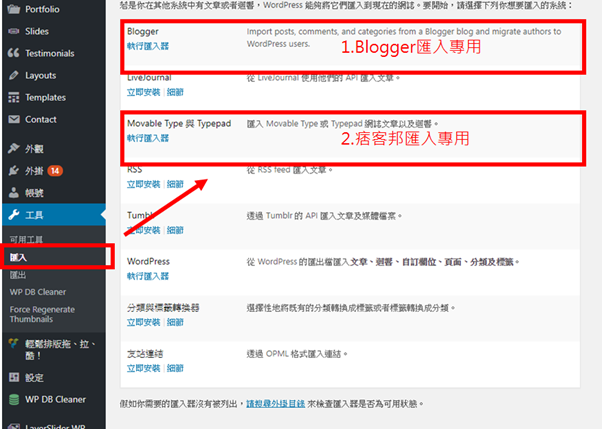Image resolution: width=602 pixels, height=429 pixels.
Task: Open WP DB Cleaner submenu under 工具
Action: (38, 292)
